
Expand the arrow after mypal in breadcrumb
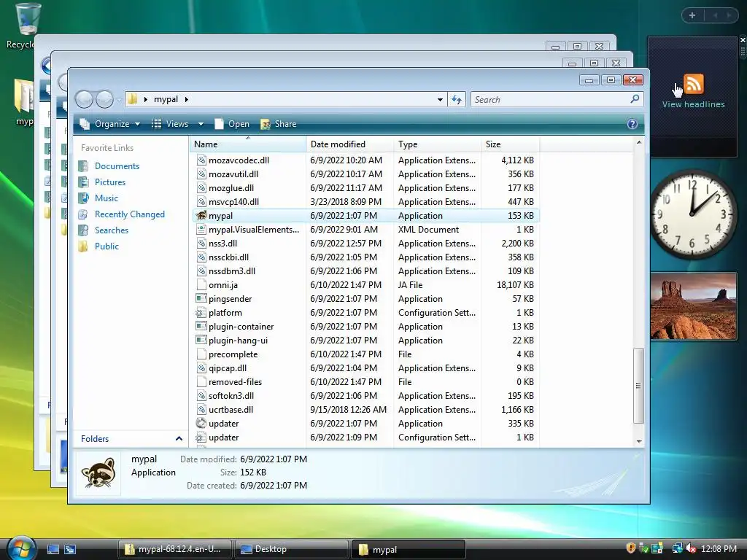click(187, 99)
